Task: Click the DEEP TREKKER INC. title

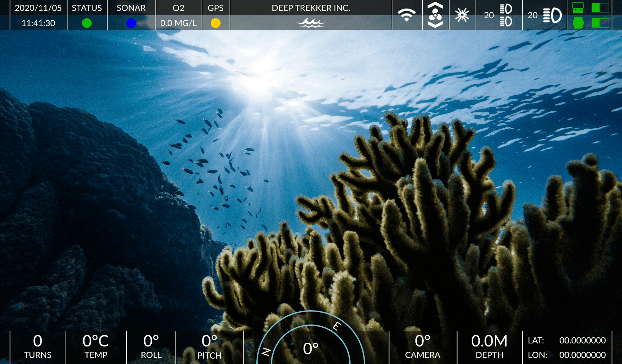Action: point(311,8)
